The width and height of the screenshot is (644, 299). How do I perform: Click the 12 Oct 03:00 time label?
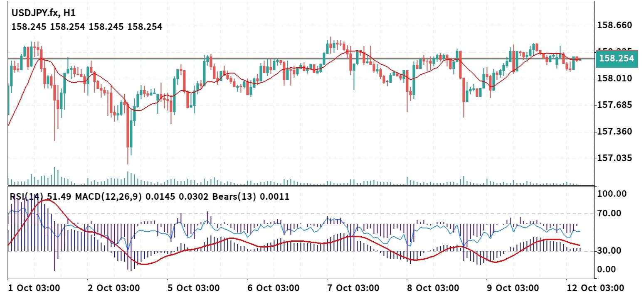click(x=595, y=288)
